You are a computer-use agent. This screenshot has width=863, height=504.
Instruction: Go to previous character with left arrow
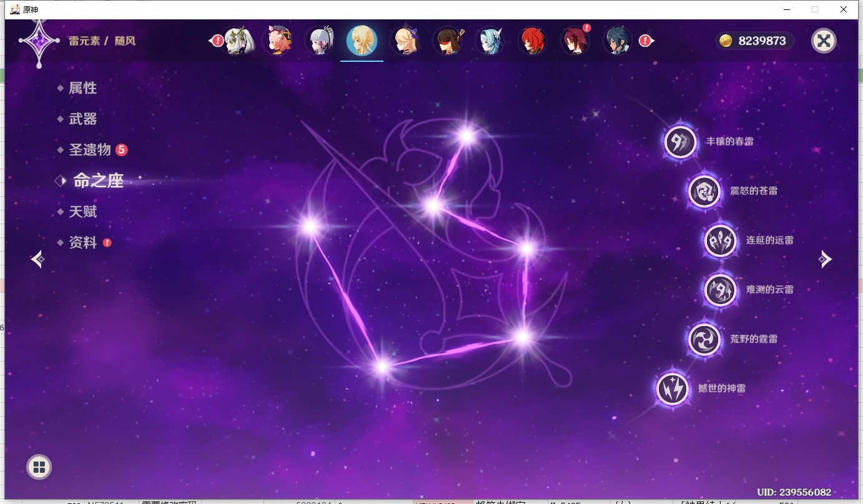(37, 259)
